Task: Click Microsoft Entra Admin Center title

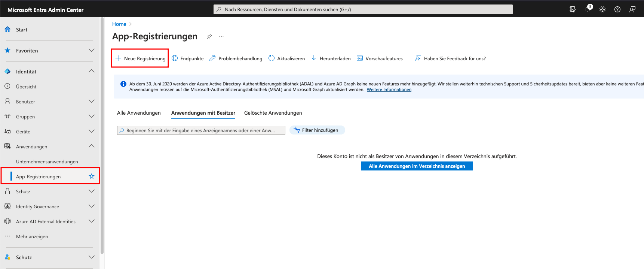Action: [45, 10]
